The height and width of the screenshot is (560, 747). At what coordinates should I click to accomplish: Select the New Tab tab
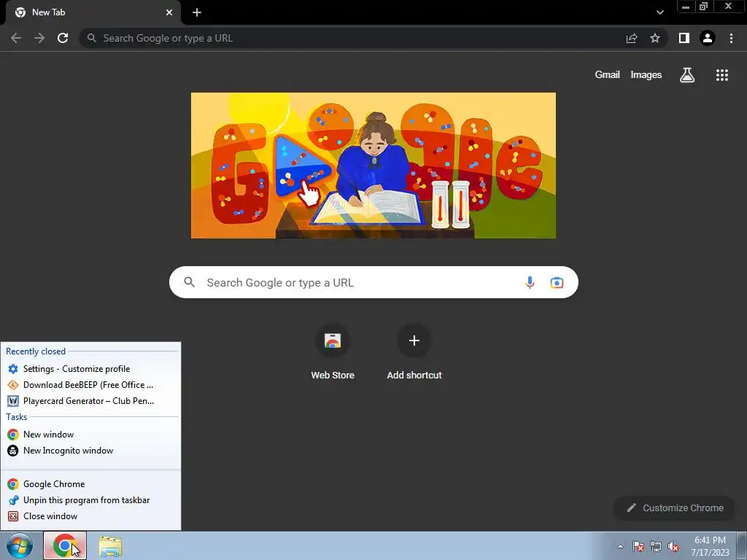point(93,12)
